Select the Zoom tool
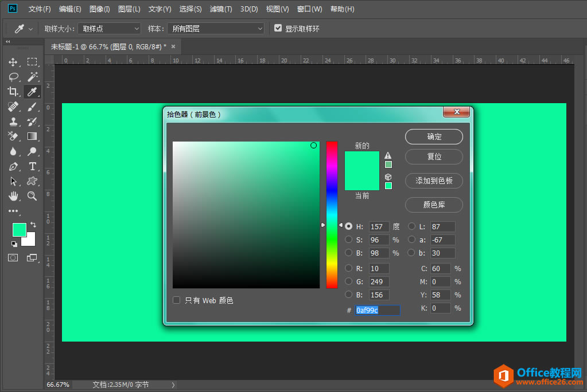Image resolution: width=587 pixels, height=392 pixels. click(32, 196)
